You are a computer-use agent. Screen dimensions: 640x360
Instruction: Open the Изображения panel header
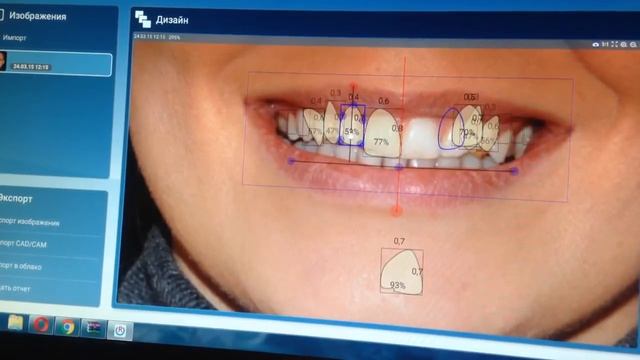tap(38, 16)
